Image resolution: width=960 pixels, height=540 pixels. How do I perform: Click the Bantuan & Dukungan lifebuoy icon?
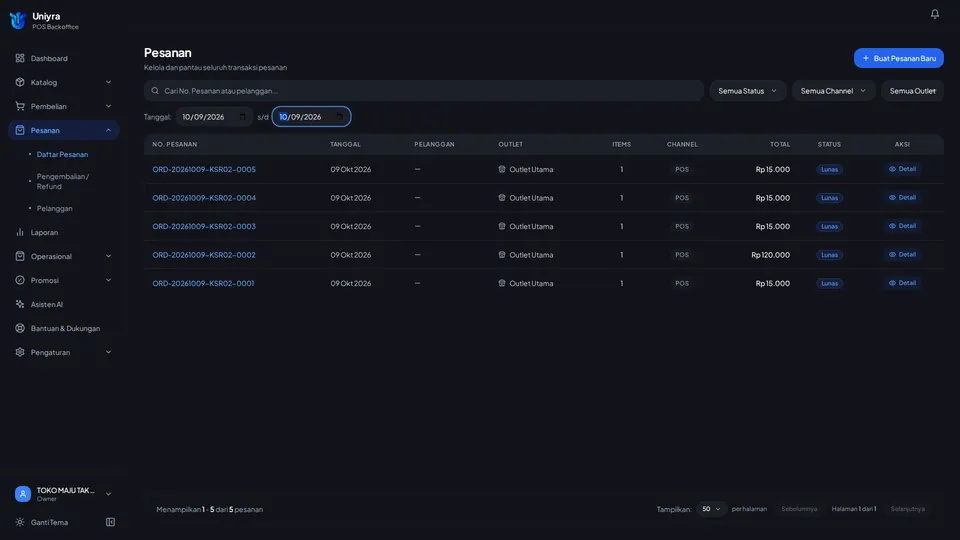20,328
